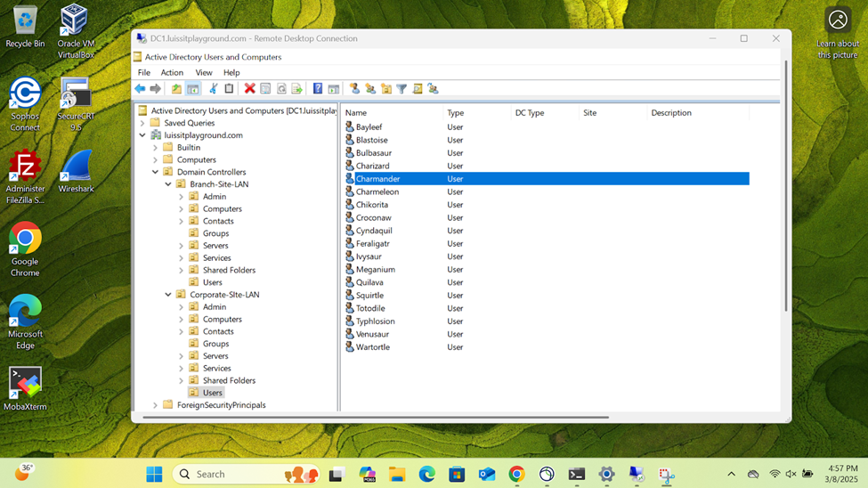Viewport: 868px width, 488px height.
Task: Collapse the Branch-Site-LAN OU
Action: (x=168, y=184)
